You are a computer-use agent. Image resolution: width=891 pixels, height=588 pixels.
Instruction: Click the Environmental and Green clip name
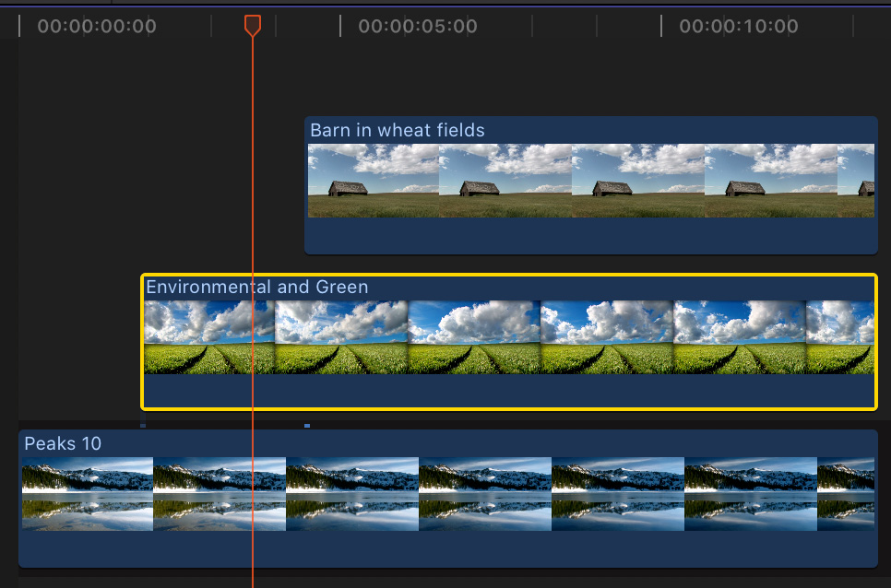[x=256, y=288]
